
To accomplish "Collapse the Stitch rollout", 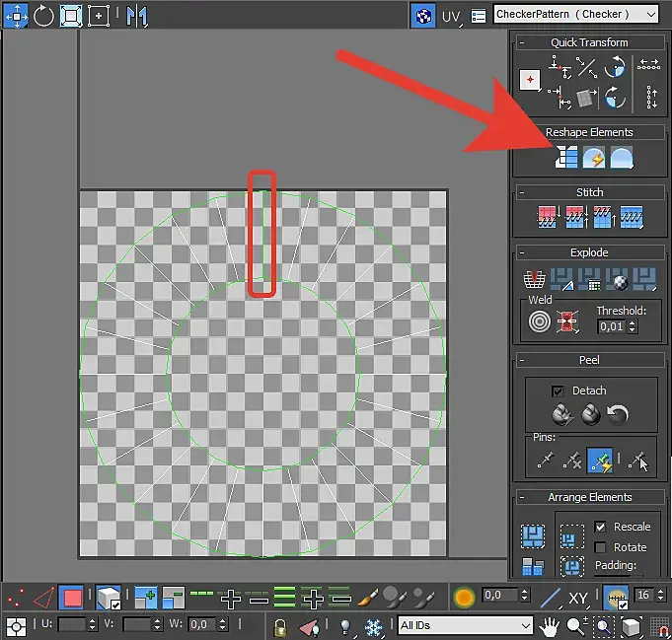I will [522, 192].
